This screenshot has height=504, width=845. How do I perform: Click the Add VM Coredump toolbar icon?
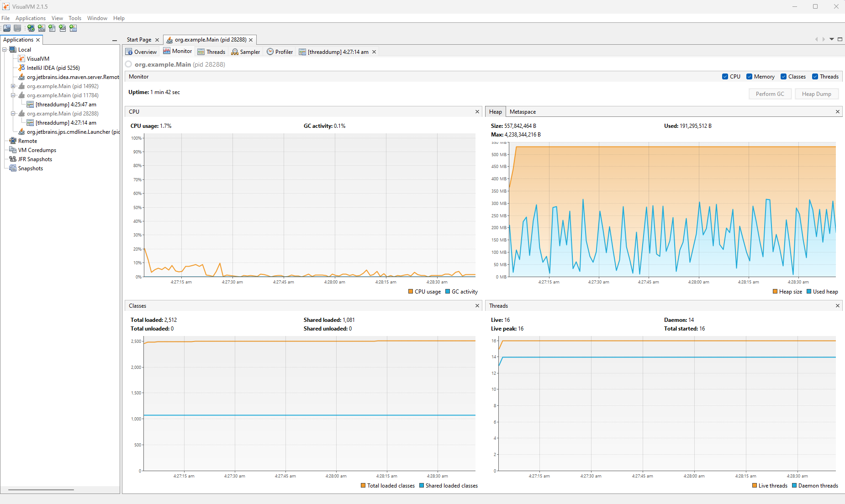coord(52,28)
